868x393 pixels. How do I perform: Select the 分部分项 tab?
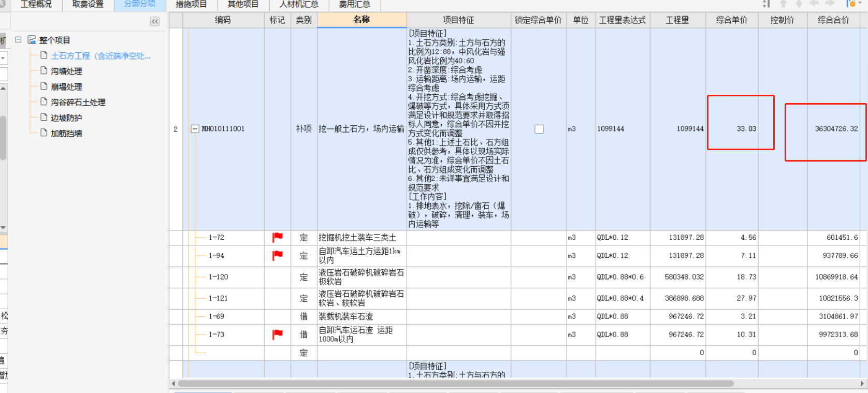[x=140, y=5]
